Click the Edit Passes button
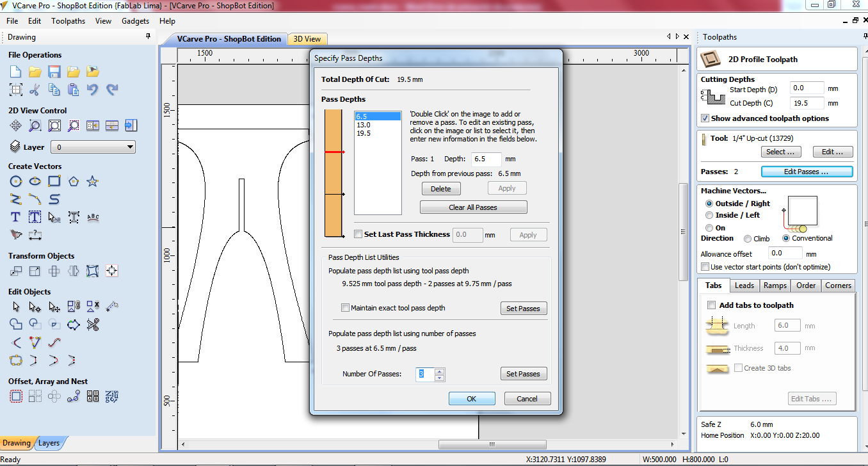This screenshot has width=868, height=466. click(x=807, y=172)
